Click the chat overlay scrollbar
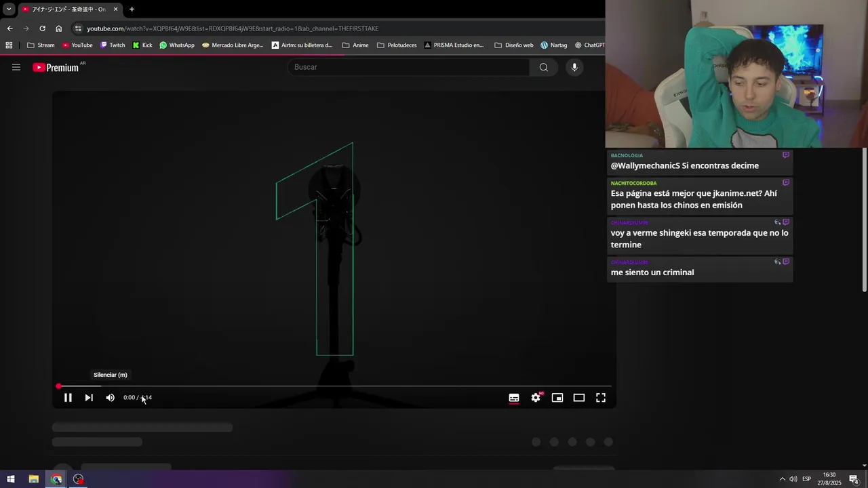868x488 pixels. click(x=865, y=220)
